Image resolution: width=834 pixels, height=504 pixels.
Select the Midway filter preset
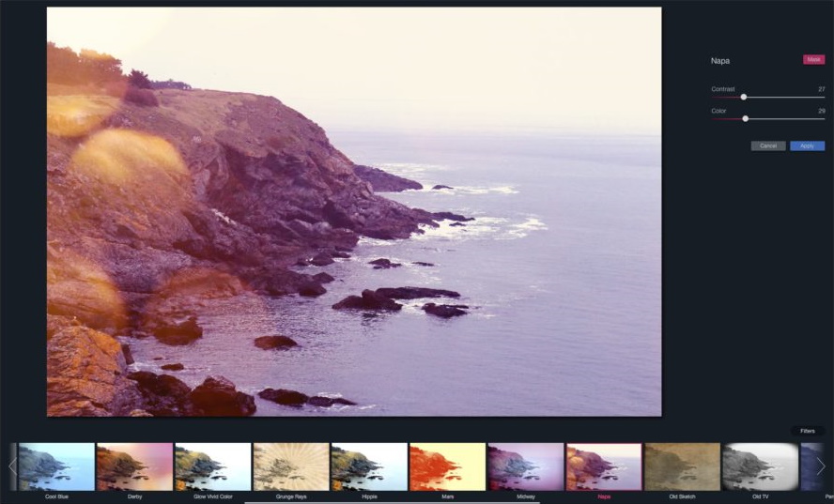[x=526, y=466]
